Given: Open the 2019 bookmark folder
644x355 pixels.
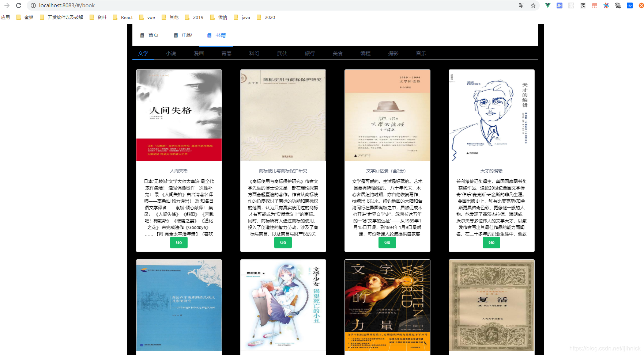Looking at the screenshot, I should [x=194, y=17].
